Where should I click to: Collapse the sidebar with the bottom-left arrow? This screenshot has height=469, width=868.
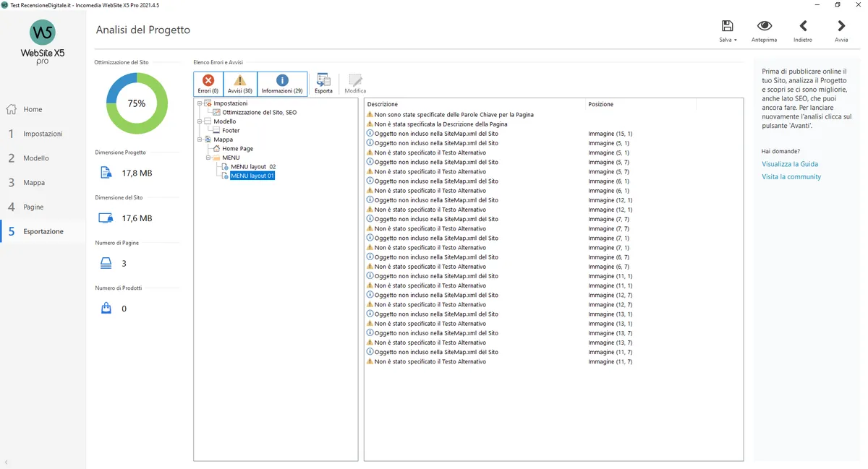(7, 462)
